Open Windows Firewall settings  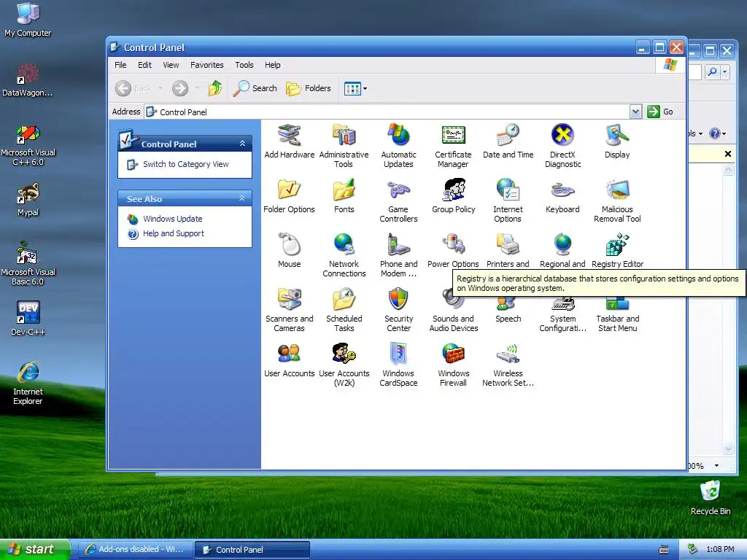[453, 365]
